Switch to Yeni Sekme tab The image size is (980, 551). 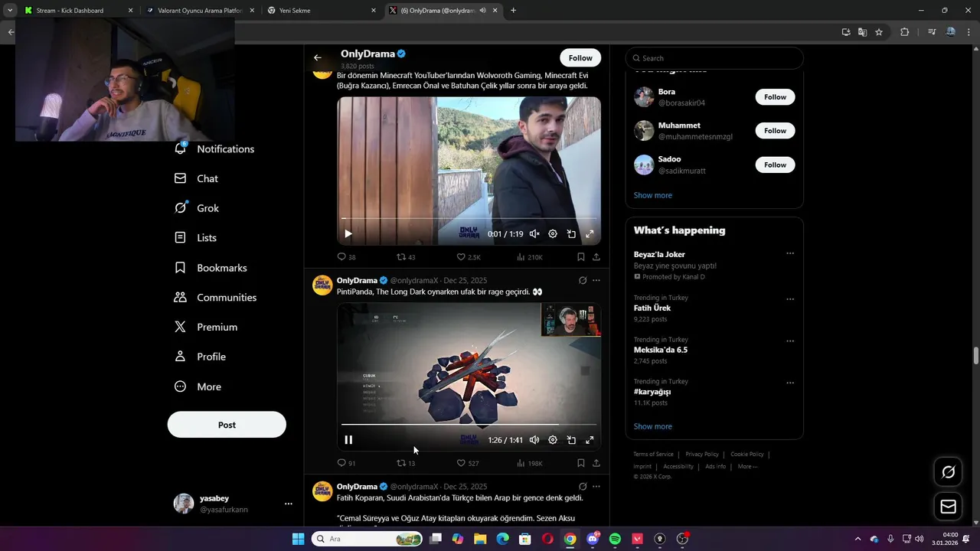click(321, 11)
